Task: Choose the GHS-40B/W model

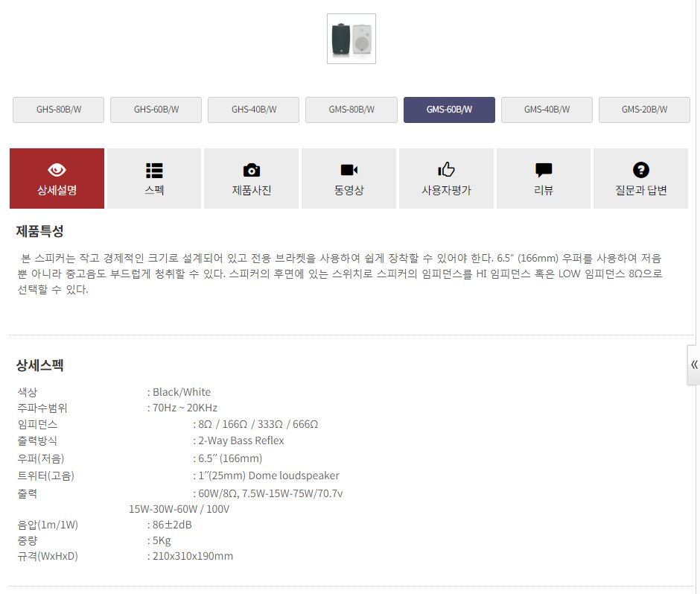Action: [x=253, y=110]
